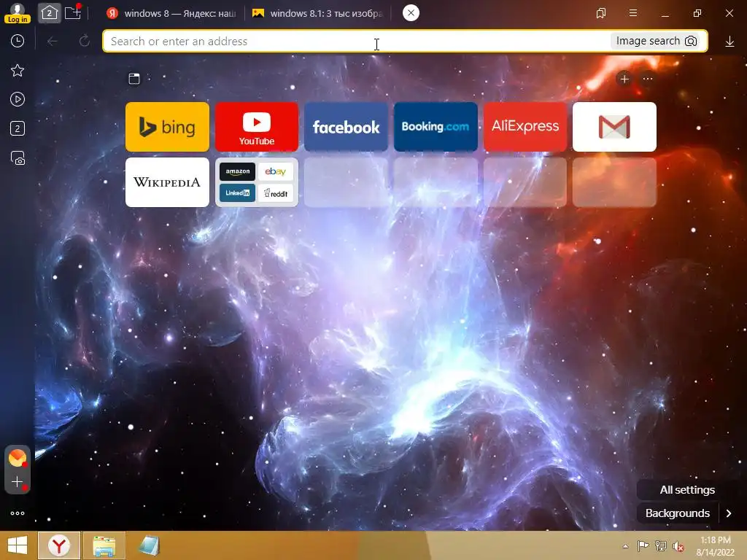Expand the Backgrounds chevron arrow

[729, 513]
